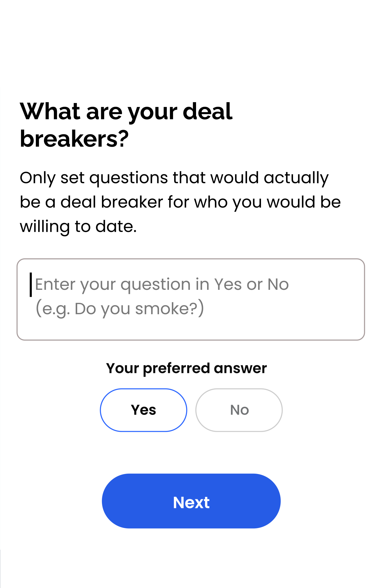
Task: Proceed using the blue Next button
Action: (x=190, y=502)
